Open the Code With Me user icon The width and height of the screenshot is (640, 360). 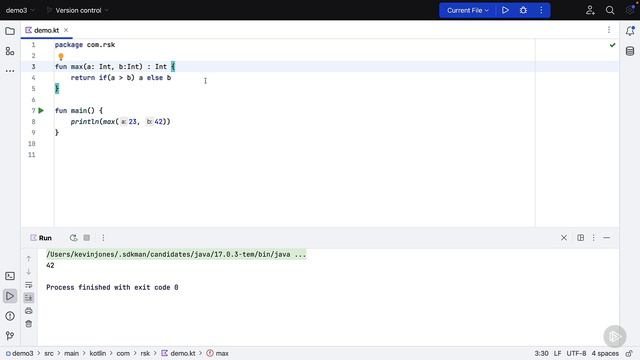[590, 10]
